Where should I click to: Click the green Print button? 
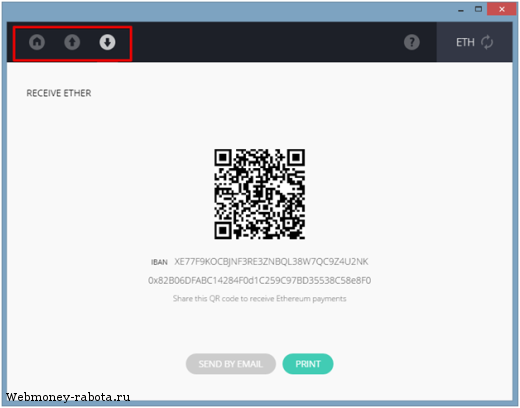click(x=308, y=364)
